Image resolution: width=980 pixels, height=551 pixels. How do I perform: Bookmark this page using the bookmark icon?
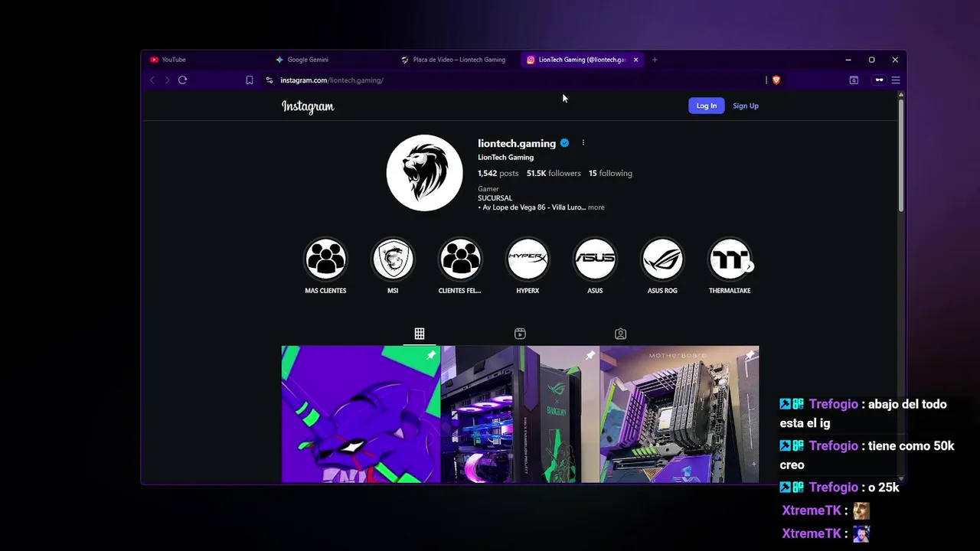coord(249,80)
